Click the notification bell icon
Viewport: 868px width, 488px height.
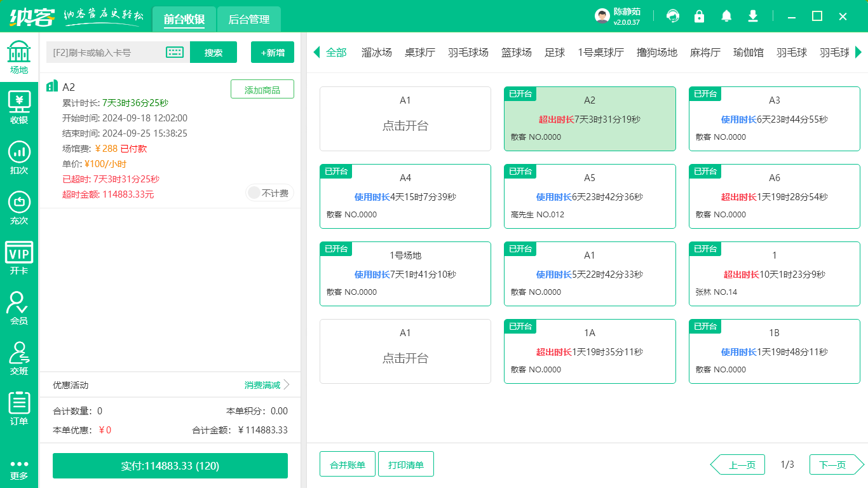point(726,17)
